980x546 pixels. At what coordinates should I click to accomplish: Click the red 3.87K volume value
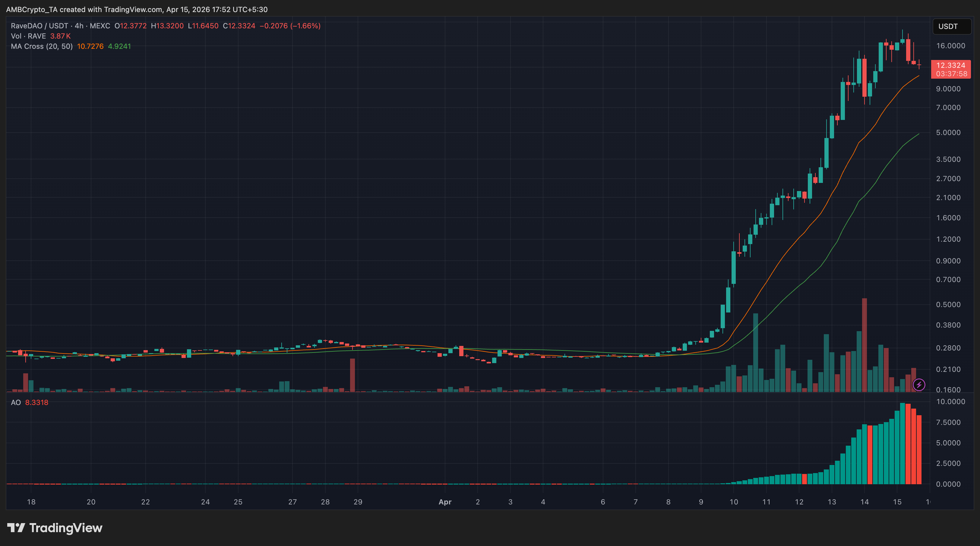(x=61, y=36)
